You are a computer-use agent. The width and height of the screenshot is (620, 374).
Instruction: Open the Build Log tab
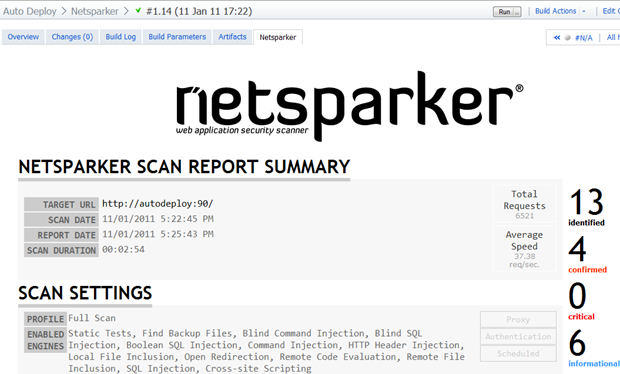click(x=121, y=37)
